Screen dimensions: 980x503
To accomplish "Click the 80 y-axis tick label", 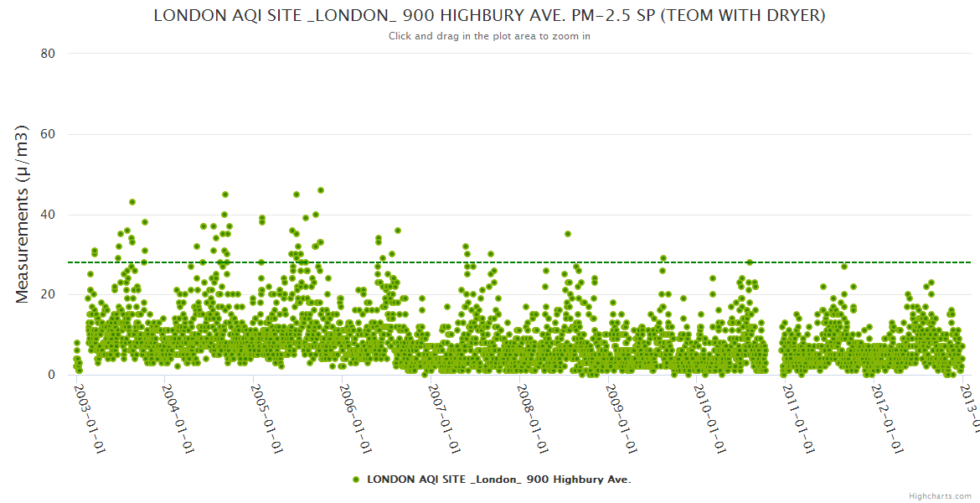I will [x=48, y=54].
